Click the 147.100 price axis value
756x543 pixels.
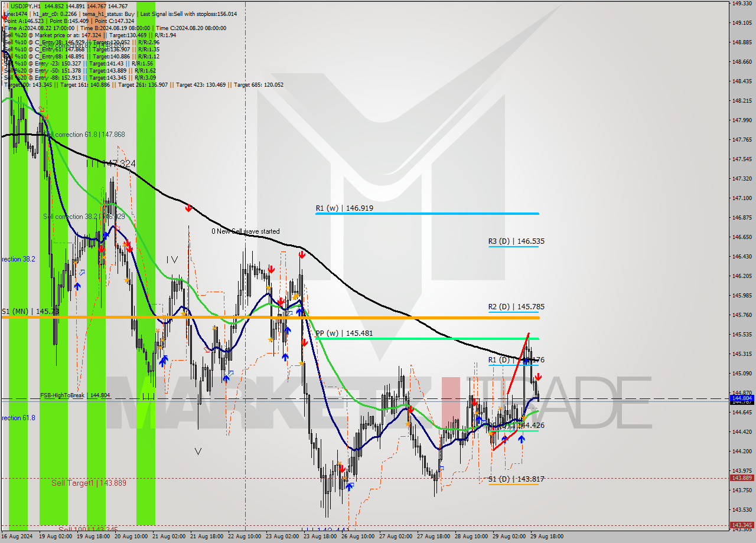click(742, 198)
